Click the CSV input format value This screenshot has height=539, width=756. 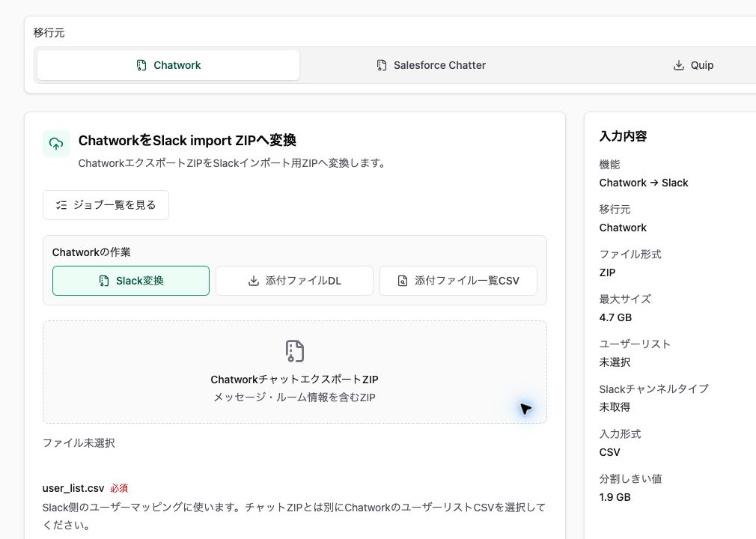pos(609,452)
